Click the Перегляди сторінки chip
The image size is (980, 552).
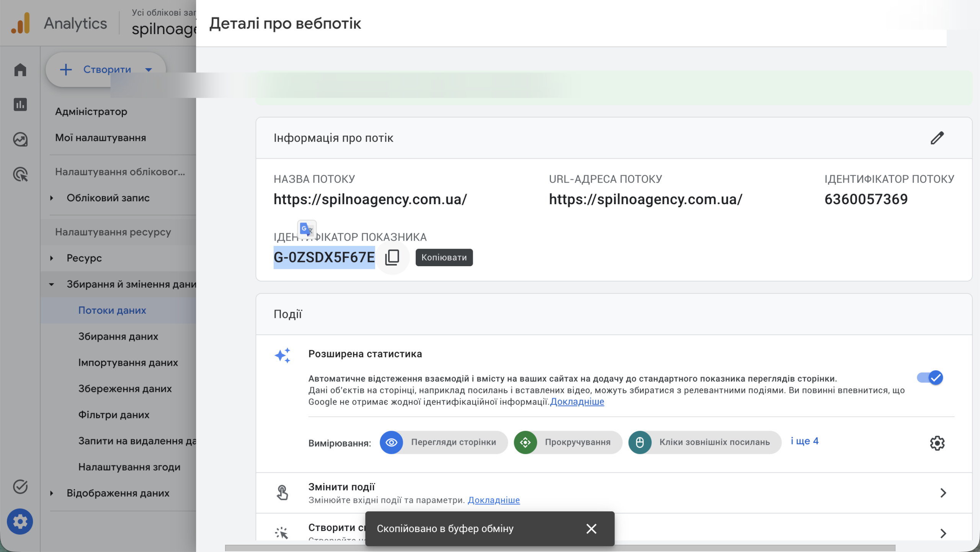tap(444, 442)
